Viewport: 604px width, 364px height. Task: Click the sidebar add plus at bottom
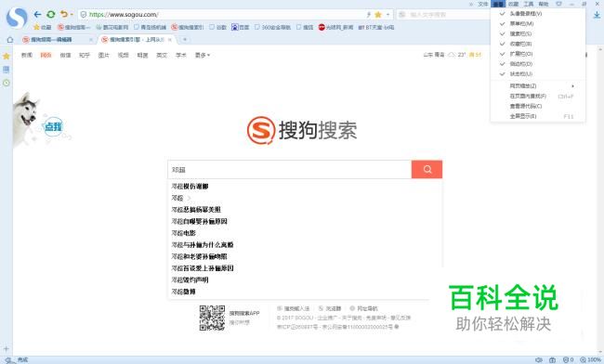[7, 349]
